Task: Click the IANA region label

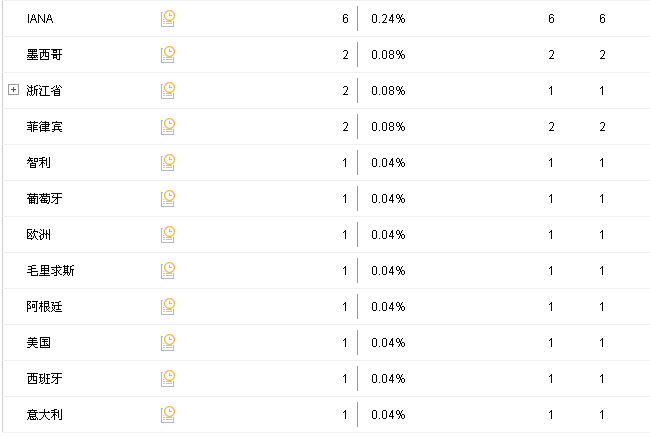Action: click(x=40, y=19)
